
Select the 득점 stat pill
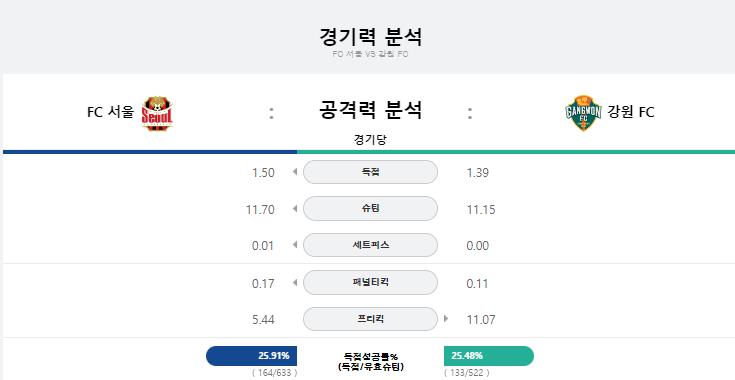pyautogui.click(x=370, y=172)
